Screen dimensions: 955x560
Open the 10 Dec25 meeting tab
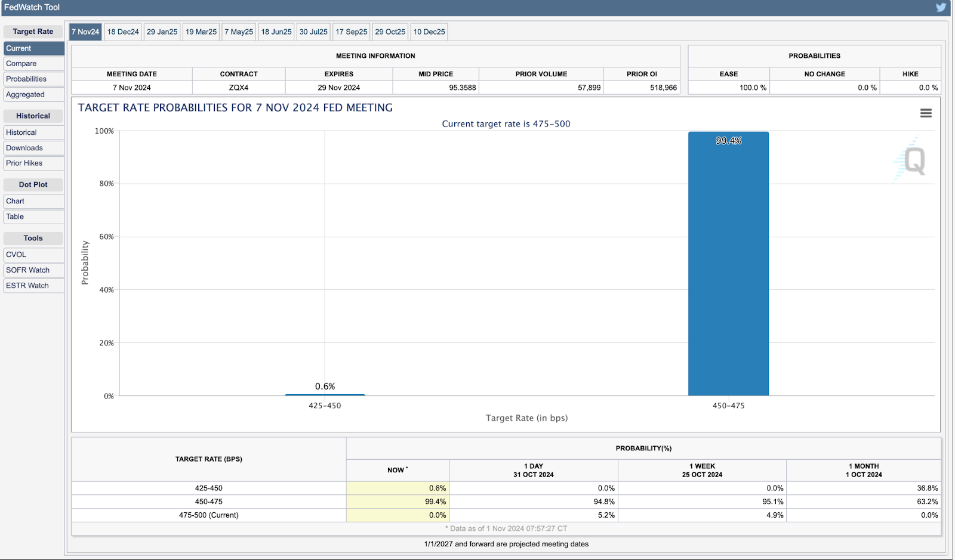pos(429,32)
